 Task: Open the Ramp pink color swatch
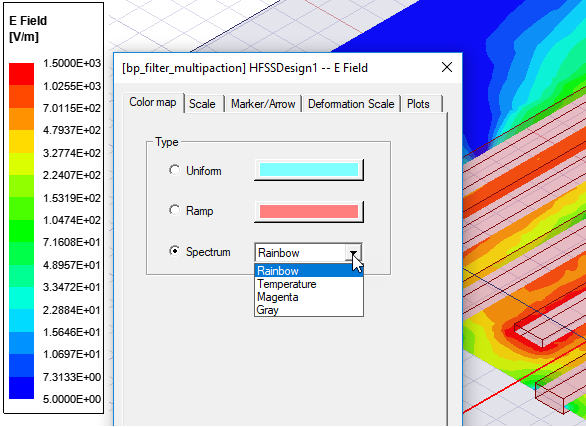click(309, 211)
